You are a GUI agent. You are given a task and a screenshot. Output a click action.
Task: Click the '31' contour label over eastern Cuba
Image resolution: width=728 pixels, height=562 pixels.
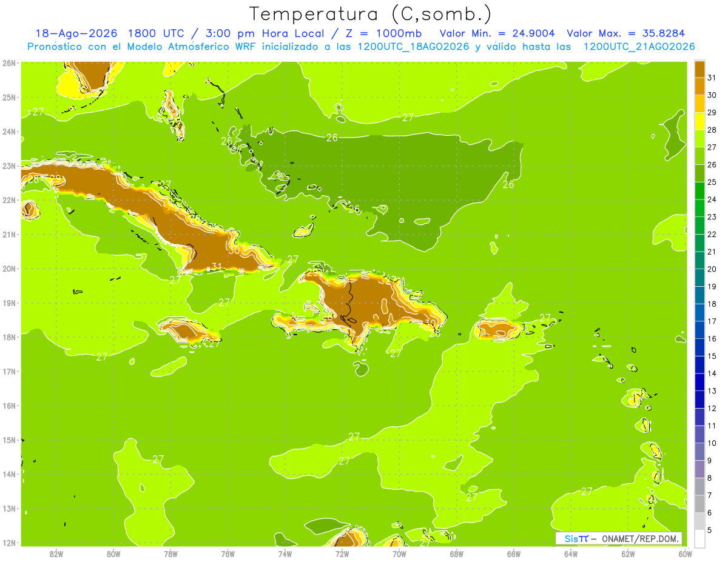[217, 266]
